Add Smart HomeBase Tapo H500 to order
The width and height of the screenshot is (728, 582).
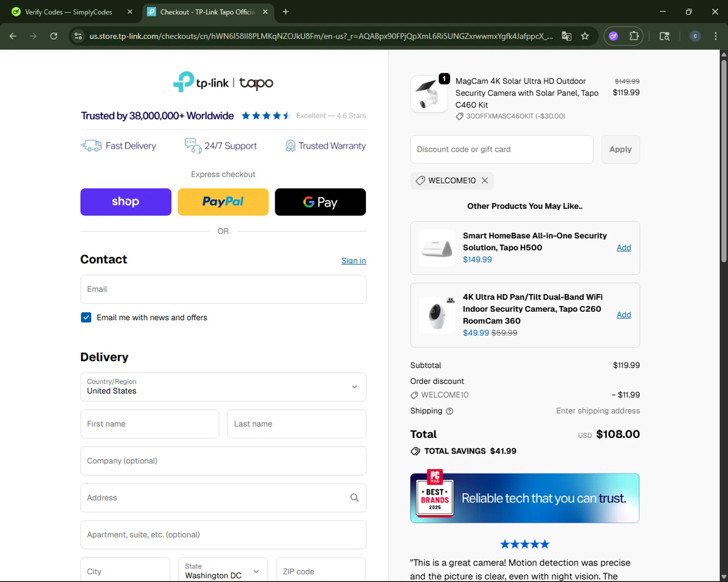pos(624,248)
